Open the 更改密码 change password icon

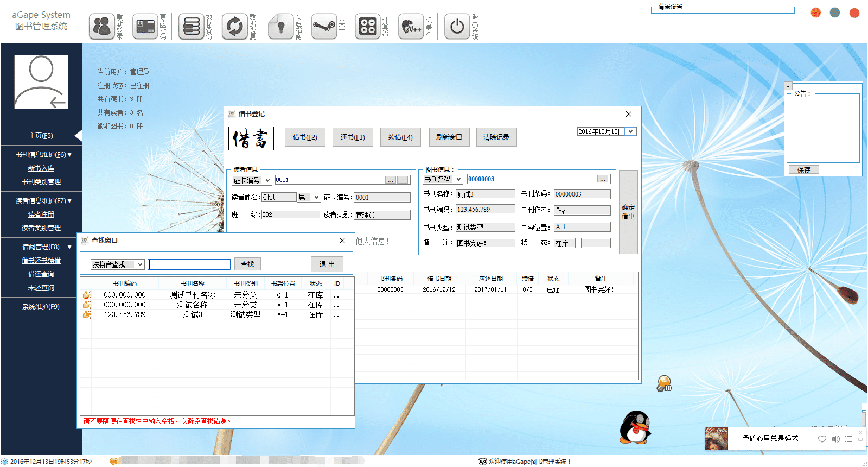(145, 26)
